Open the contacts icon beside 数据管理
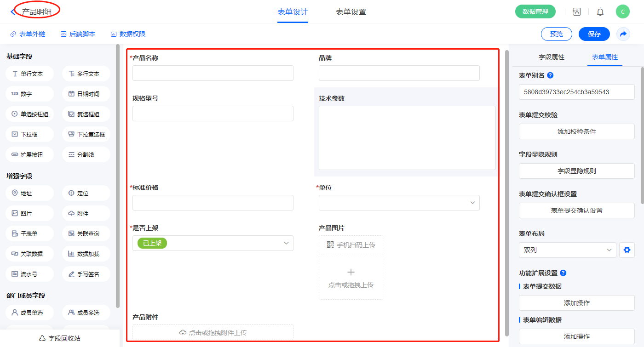 pos(576,12)
